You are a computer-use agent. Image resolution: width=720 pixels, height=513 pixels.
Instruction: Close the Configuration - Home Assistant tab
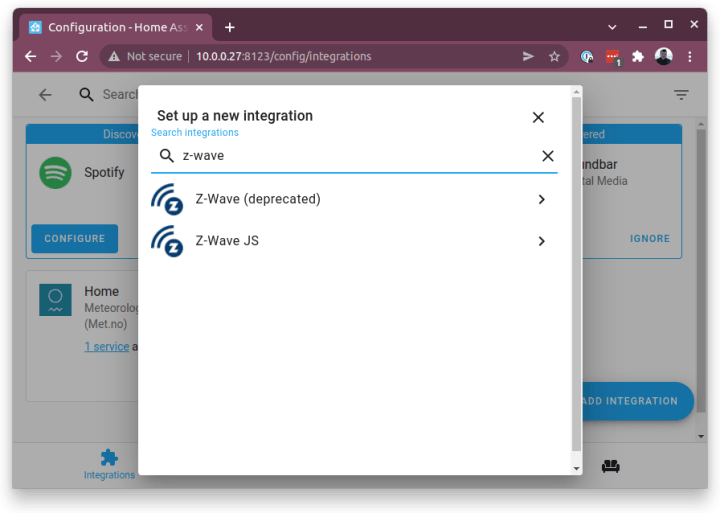tap(199, 28)
